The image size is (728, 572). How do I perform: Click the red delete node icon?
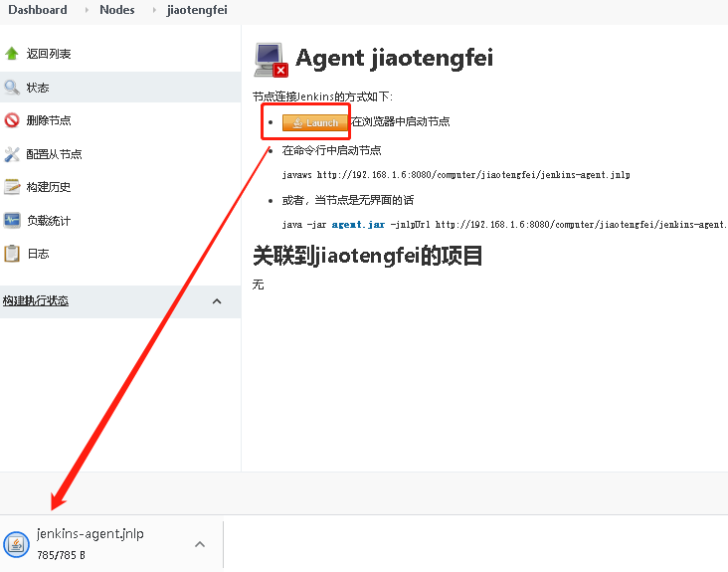[x=12, y=120]
